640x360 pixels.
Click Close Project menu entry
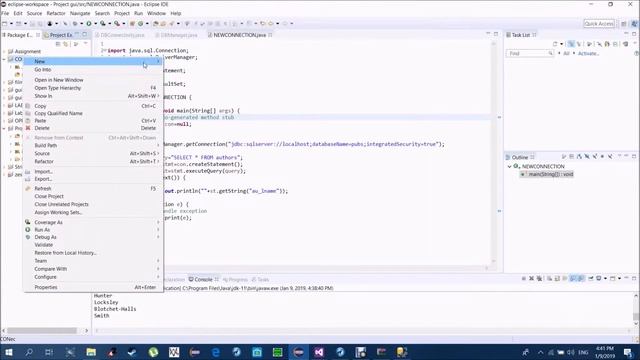93,196
